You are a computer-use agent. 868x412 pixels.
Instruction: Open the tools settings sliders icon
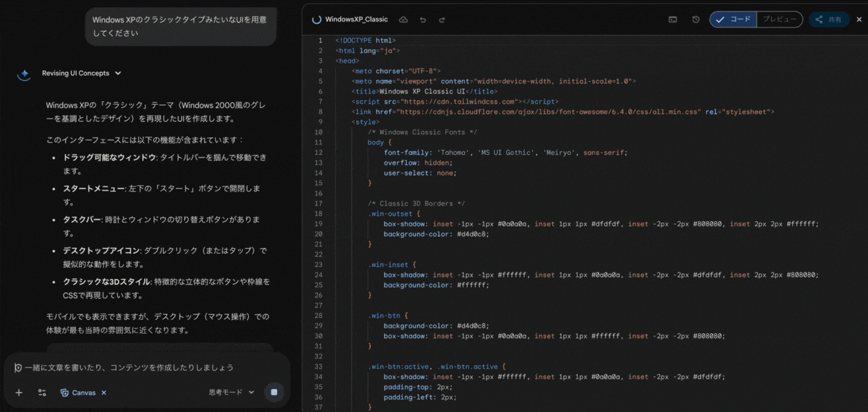coord(42,393)
